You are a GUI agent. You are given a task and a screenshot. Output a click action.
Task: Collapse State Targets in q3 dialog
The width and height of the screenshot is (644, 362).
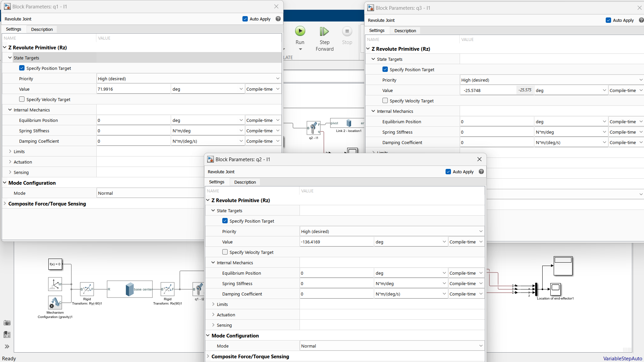coord(373,59)
